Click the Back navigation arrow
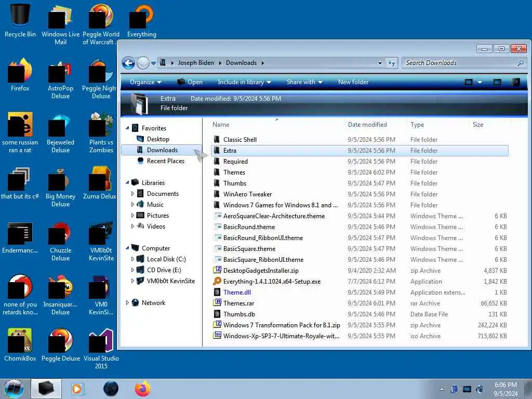This screenshot has width=532, height=399. coord(129,63)
